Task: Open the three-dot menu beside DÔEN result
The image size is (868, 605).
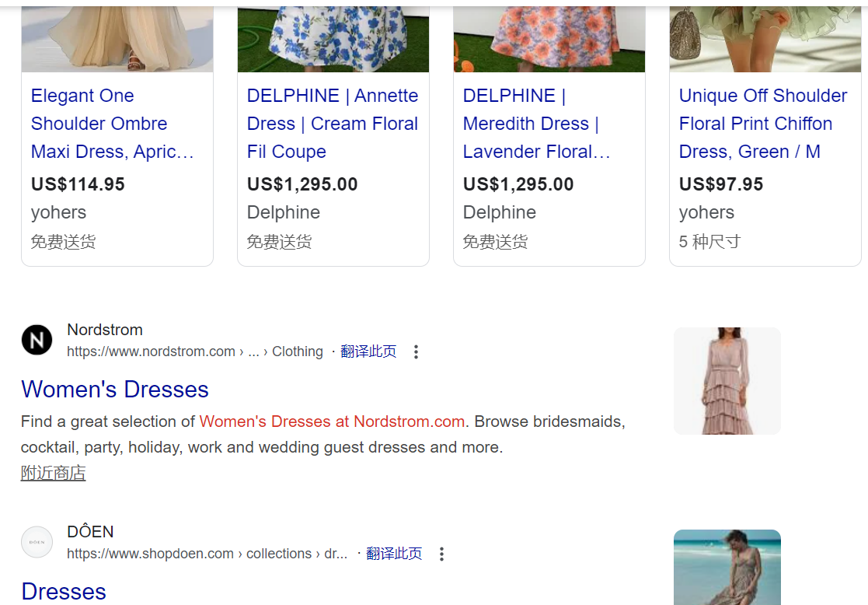Action: point(441,554)
